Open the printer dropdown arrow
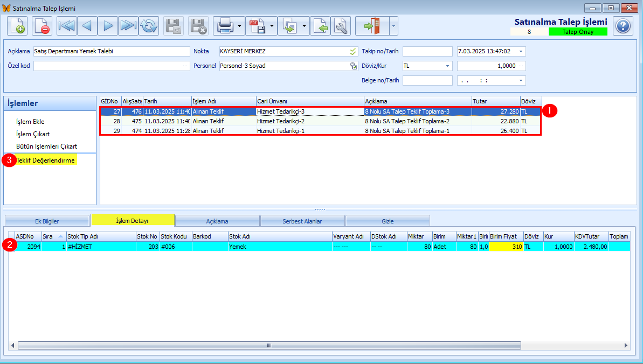 point(240,26)
